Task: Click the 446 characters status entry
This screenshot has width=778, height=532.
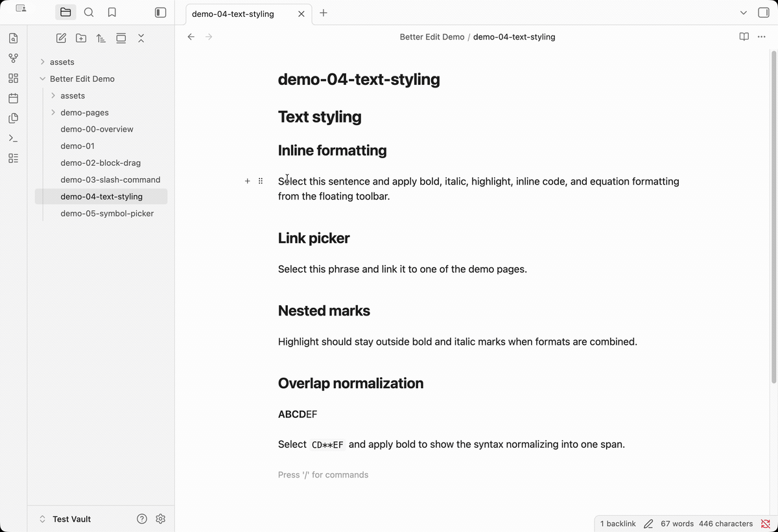Action: [725, 524]
